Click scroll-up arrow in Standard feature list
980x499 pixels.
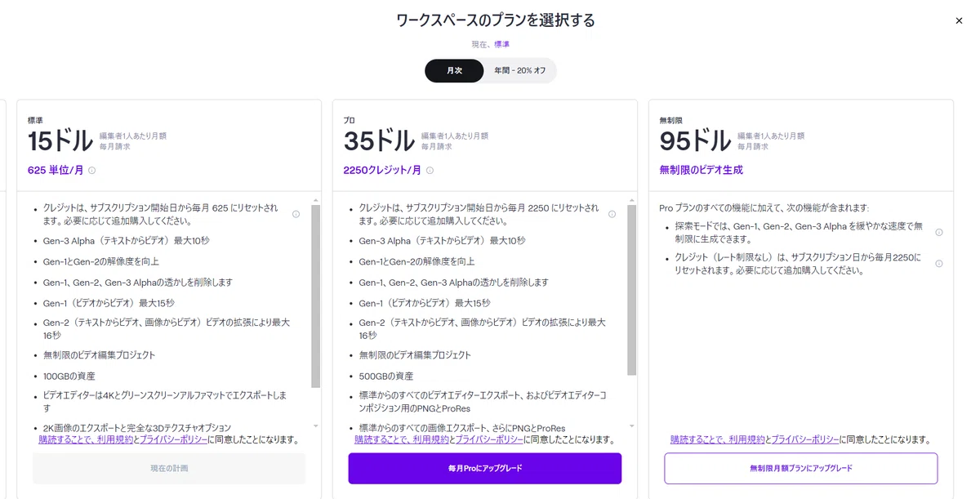(316, 199)
